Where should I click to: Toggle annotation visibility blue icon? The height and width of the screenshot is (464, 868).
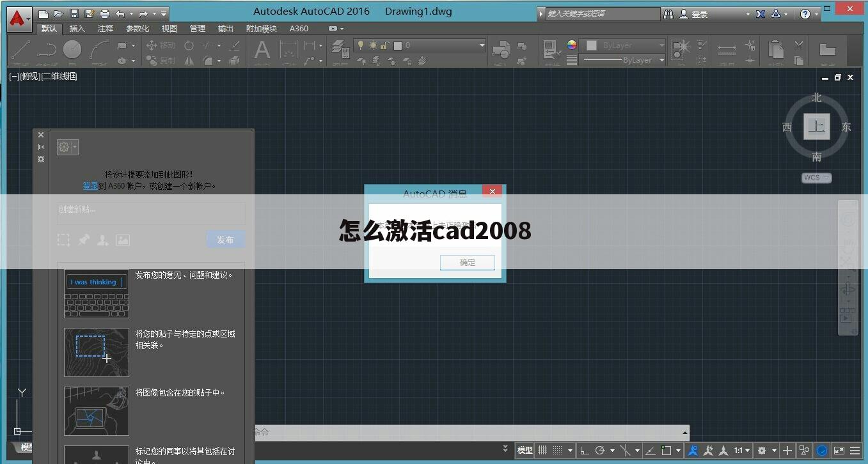point(693,451)
